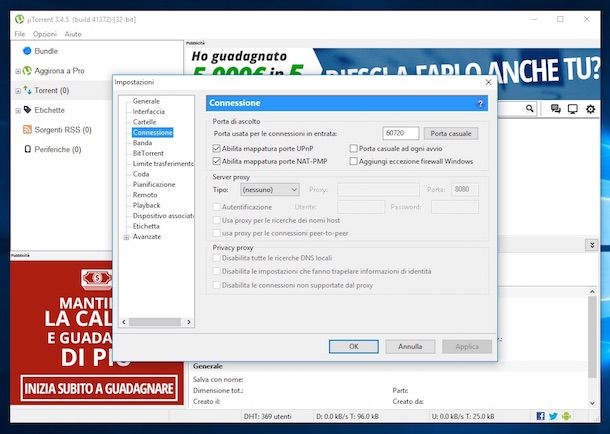Image resolution: width=610 pixels, height=434 pixels.
Task: Click the Facebook icon in status bar
Action: (x=540, y=416)
